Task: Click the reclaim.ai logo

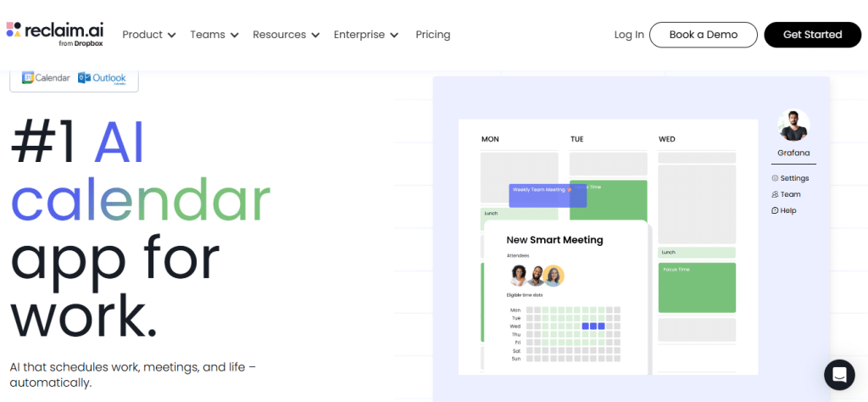Action: tap(55, 34)
